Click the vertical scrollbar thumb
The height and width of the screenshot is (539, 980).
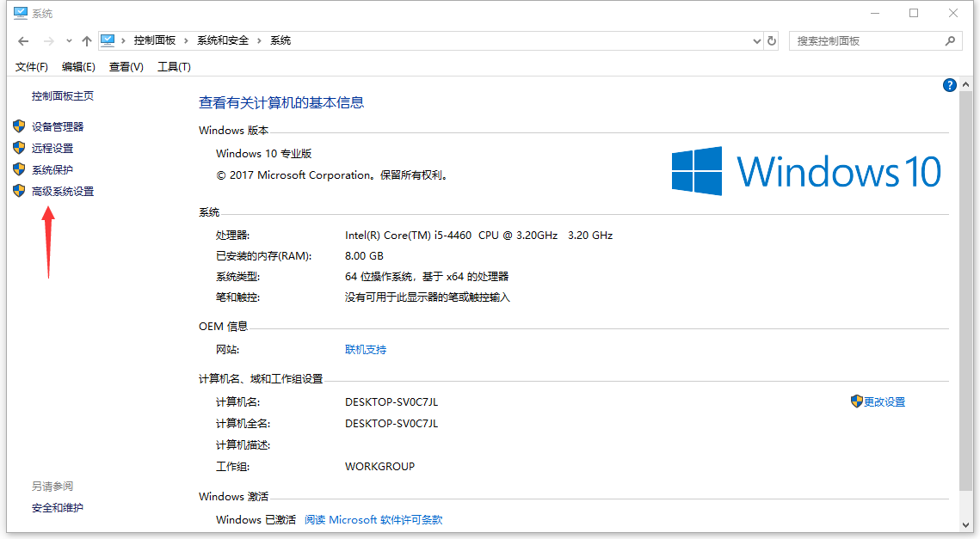point(966,291)
